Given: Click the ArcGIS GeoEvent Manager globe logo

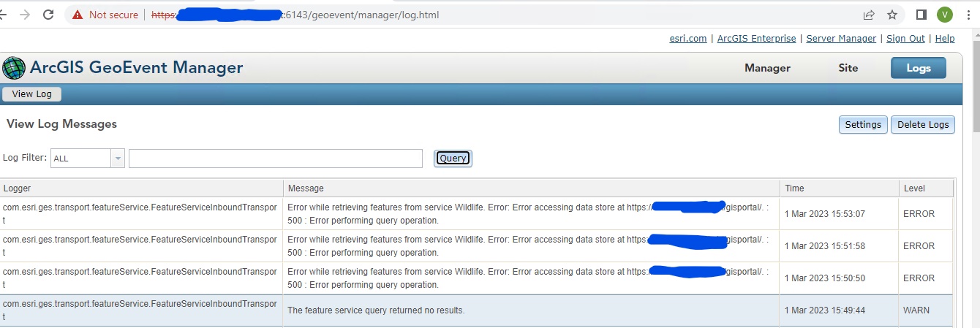Looking at the screenshot, I should [x=14, y=68].
